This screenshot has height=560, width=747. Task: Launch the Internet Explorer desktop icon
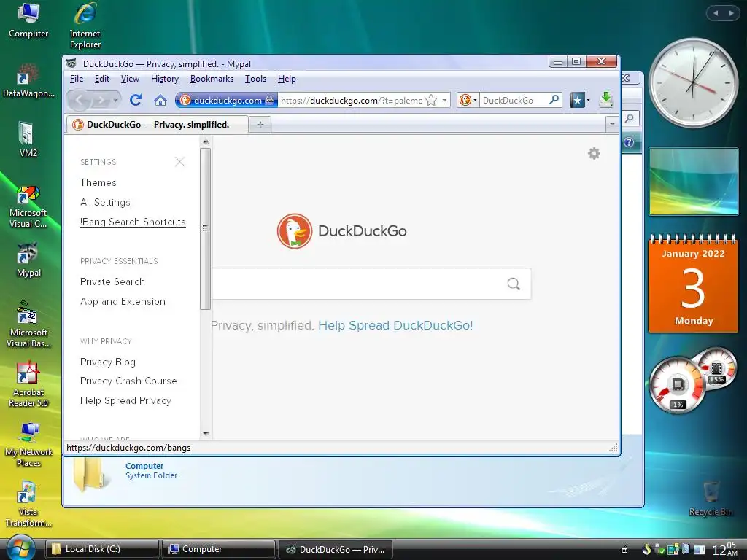tap(85, 26)
